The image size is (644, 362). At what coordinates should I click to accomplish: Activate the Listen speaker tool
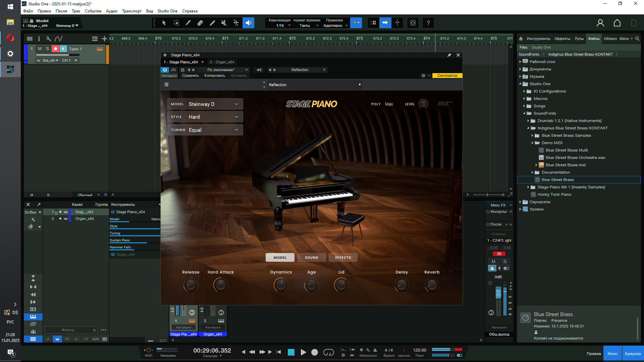coord(248,23)
